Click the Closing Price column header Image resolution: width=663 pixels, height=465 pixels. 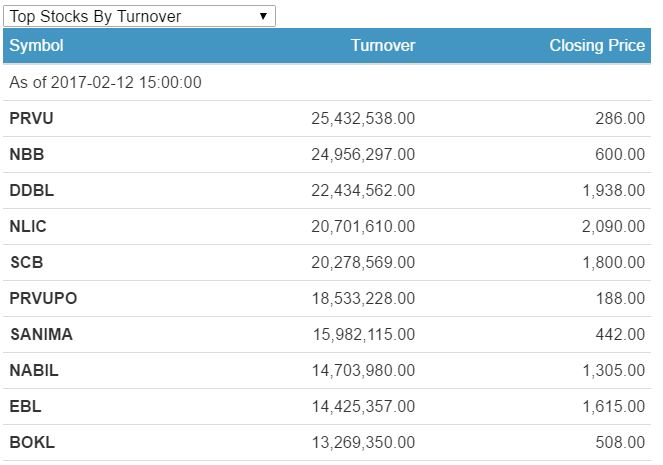[597, 46]
